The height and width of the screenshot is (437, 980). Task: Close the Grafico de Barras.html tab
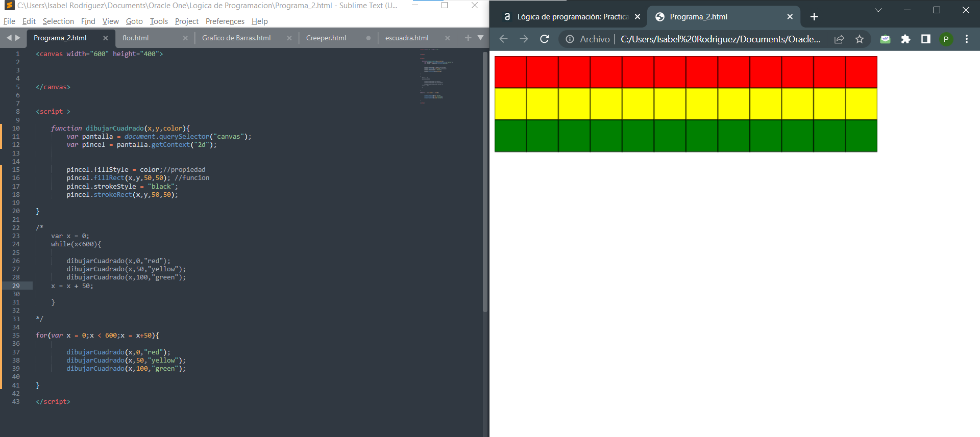[289, 38]
